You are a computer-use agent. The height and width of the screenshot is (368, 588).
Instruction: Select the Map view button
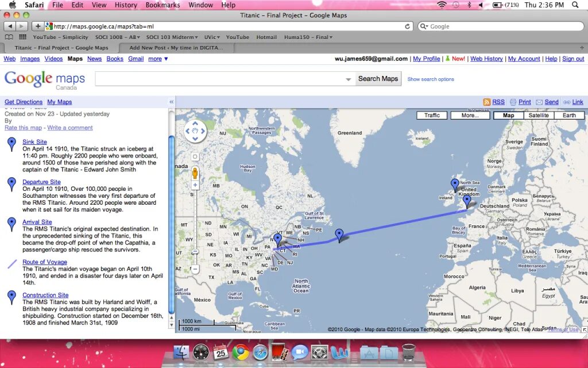[509, 115]
